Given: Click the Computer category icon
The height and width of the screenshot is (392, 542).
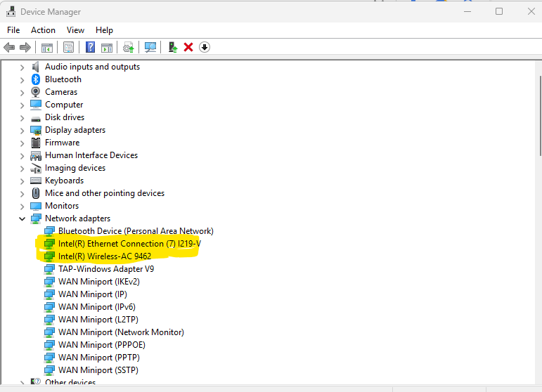Looking at the screenshot, I should click(36, 105).
